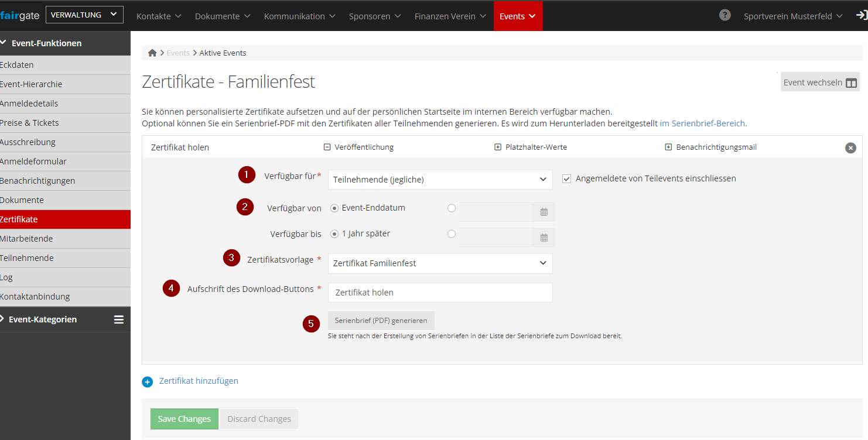Remove certificate with the round X icon
The height and width of the screenshot is (440, 868).
tap(850, 148)
